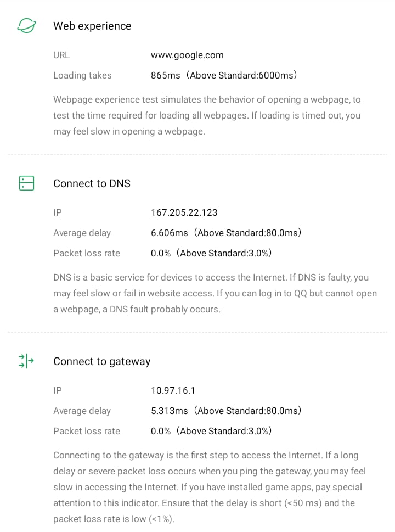Click the Connect to DNS server icon
This screenshot has height=532, width=395.
[x=26, y=183]
